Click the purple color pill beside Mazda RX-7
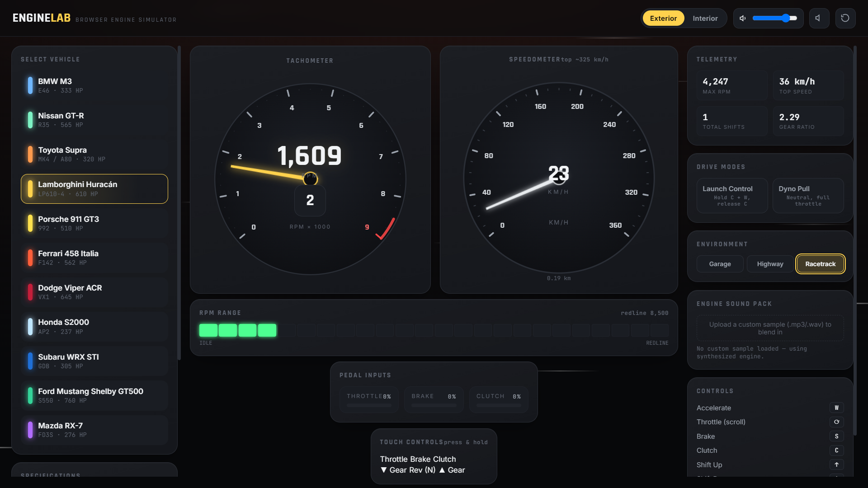 (x=30, y=430)
